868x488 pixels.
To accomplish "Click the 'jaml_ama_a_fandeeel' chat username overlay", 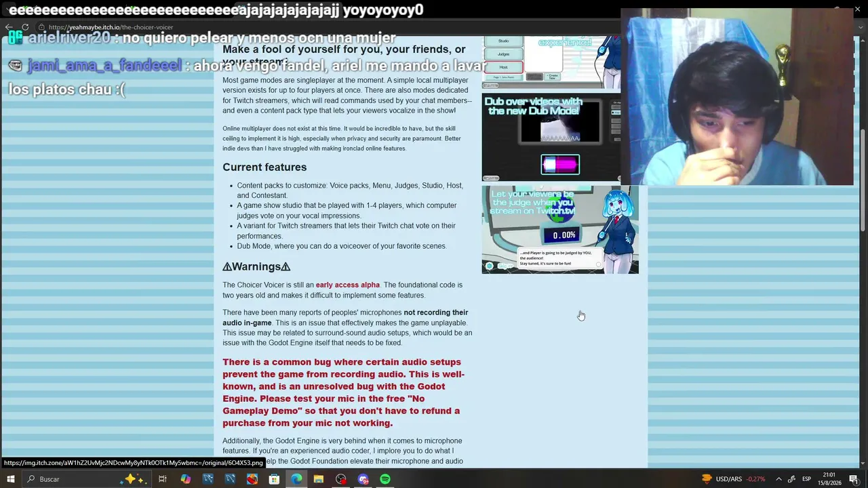I will (105, 66).
